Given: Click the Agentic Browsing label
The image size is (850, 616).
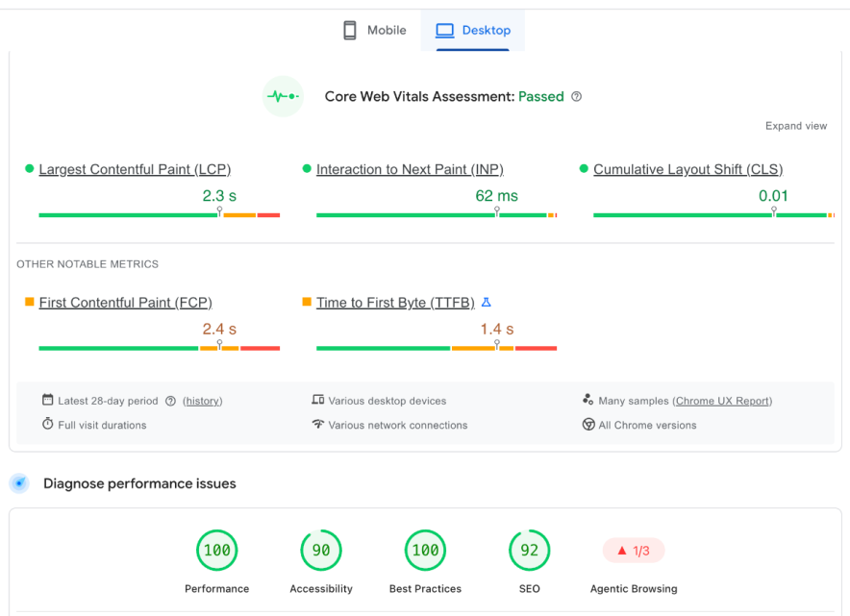Looking at the screenshot, I should tap(634, 589).
